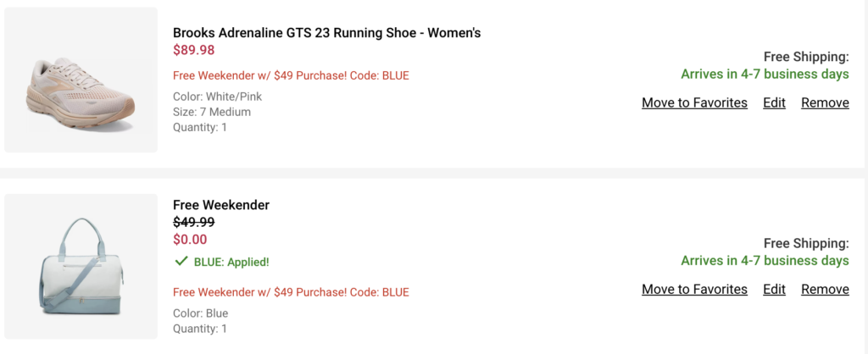Open the Brooks running shoe product image
Viewport: 868px width, 354px height.
(81, 80)
